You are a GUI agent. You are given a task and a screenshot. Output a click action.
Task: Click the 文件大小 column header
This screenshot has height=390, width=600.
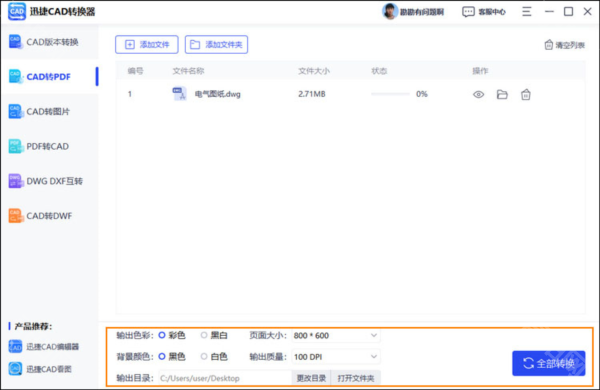314,71
